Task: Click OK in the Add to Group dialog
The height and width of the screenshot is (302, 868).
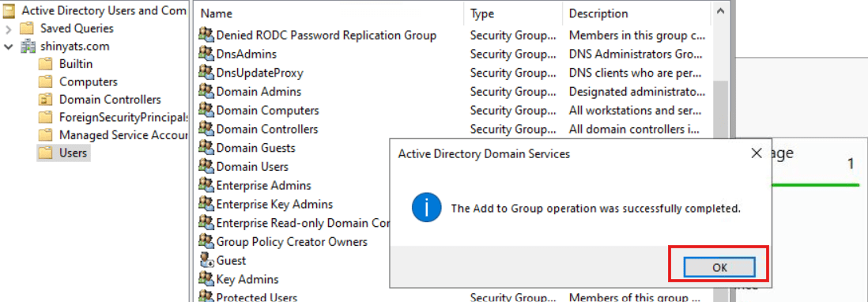Action: pos(719,267)
